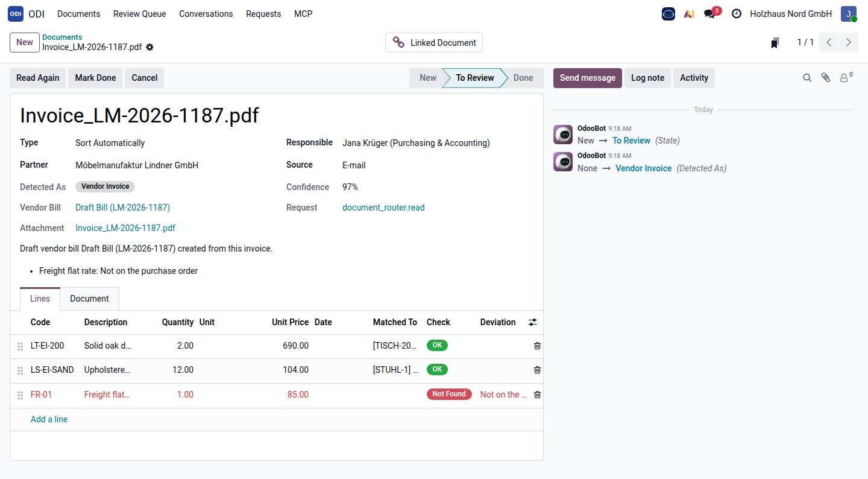Set status to Done stage
868x479 pixels.
click(x=523, y=78)
